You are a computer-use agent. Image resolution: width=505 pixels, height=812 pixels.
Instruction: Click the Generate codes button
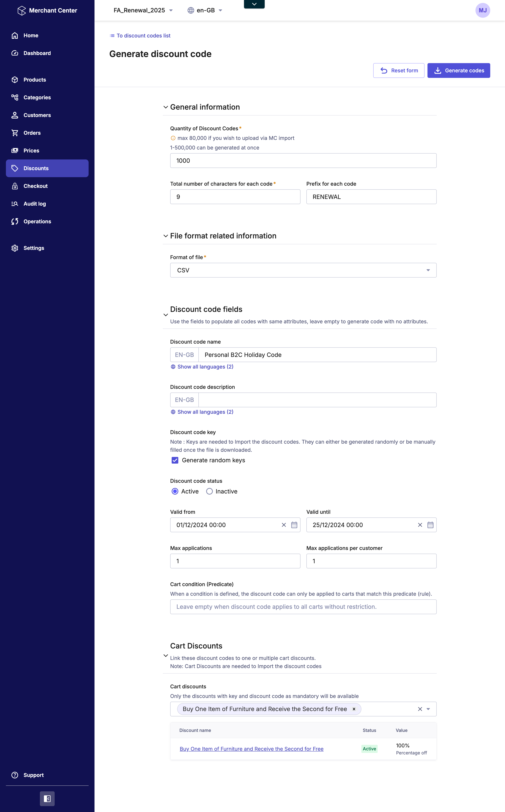pos(458,70)
